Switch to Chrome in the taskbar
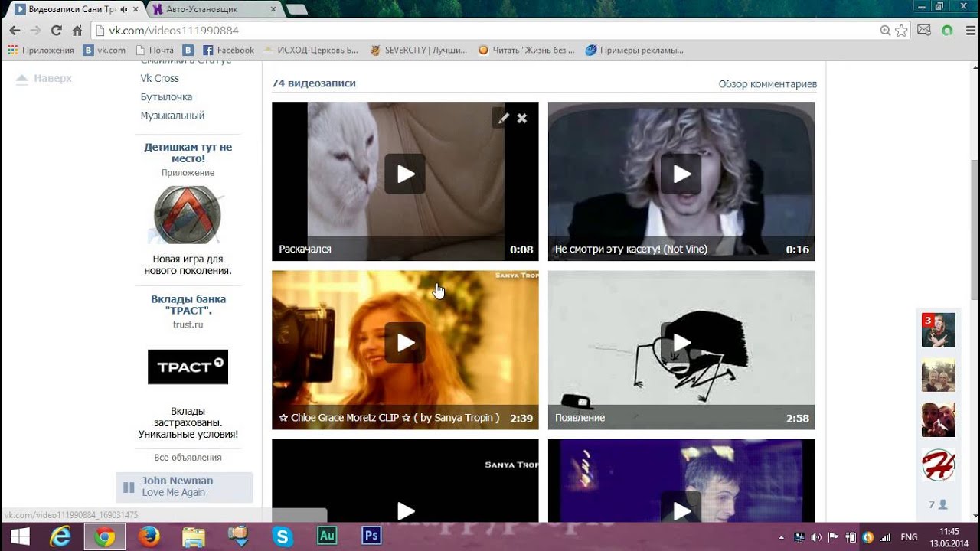 [105, 536]
